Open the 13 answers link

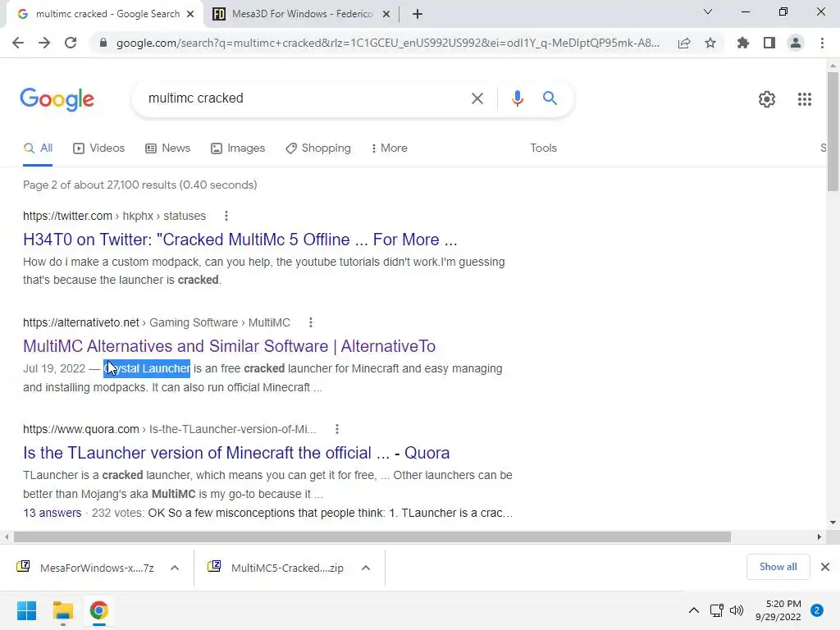click(52, 514)
